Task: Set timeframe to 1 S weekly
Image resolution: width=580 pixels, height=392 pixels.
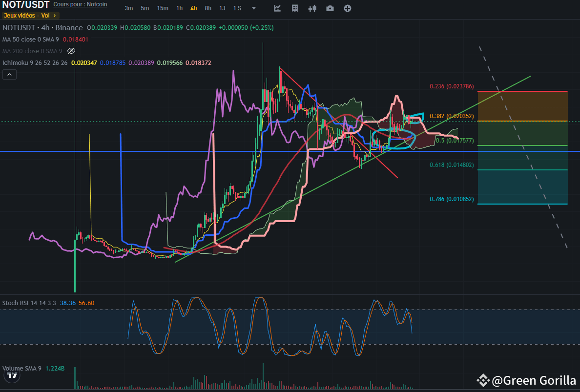Action: click(237, 8)
